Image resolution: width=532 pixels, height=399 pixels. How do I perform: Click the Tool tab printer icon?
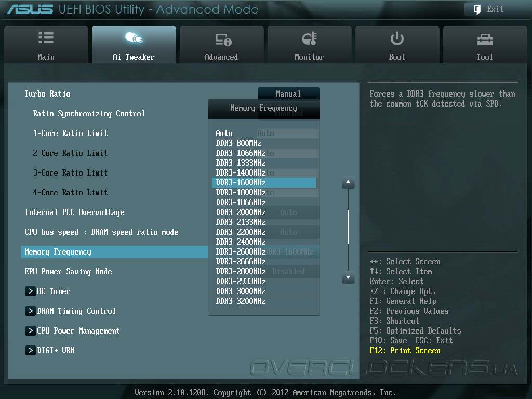point(485,39)
